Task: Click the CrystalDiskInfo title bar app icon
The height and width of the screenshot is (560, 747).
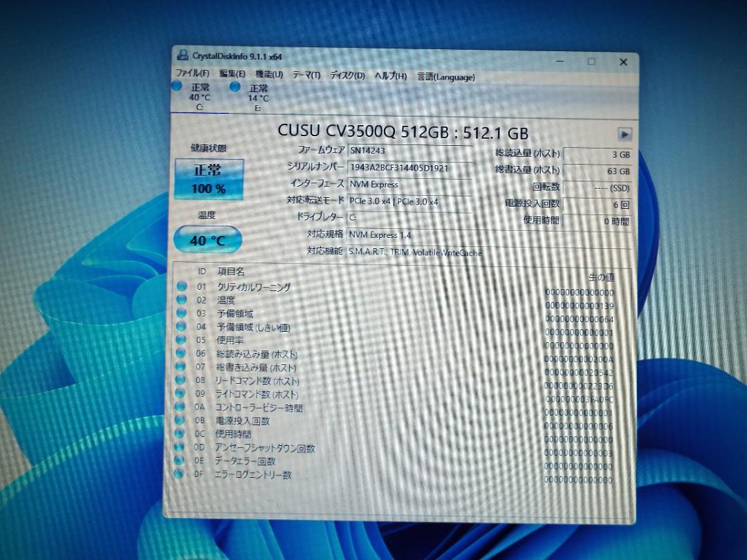Action: 183,55
